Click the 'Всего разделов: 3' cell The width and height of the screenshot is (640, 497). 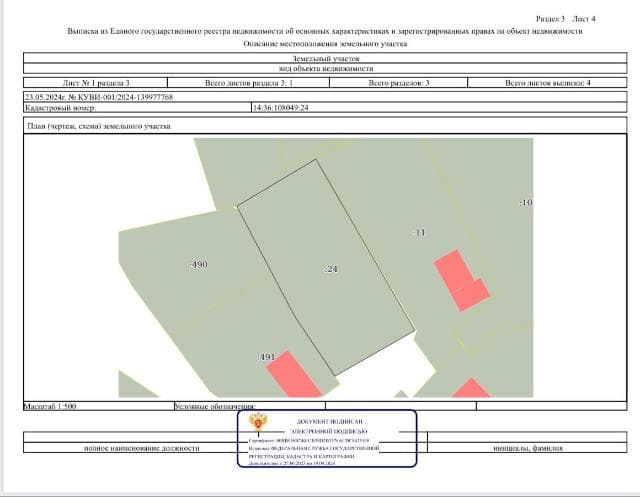(398, 83)
